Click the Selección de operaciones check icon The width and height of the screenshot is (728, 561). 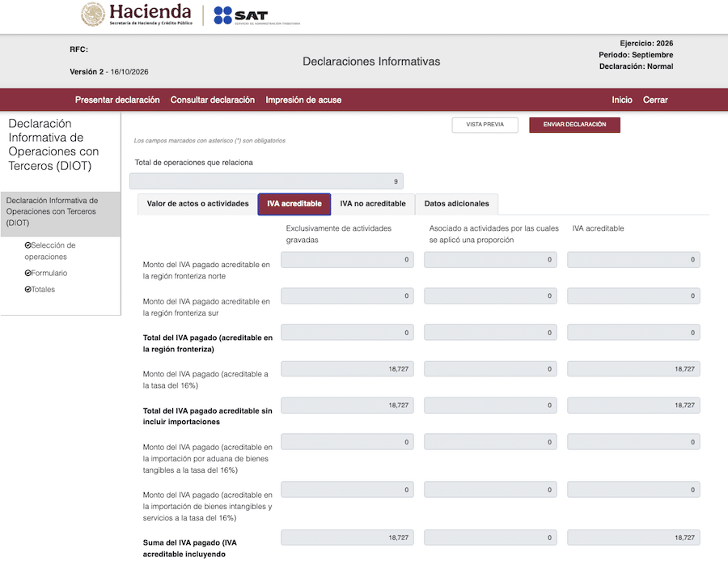pos(28,245)
